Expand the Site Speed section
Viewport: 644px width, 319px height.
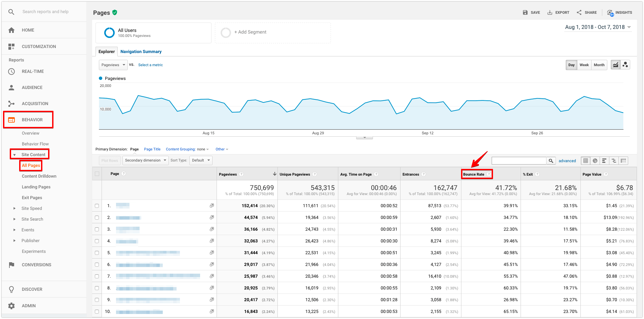[14, 209]
